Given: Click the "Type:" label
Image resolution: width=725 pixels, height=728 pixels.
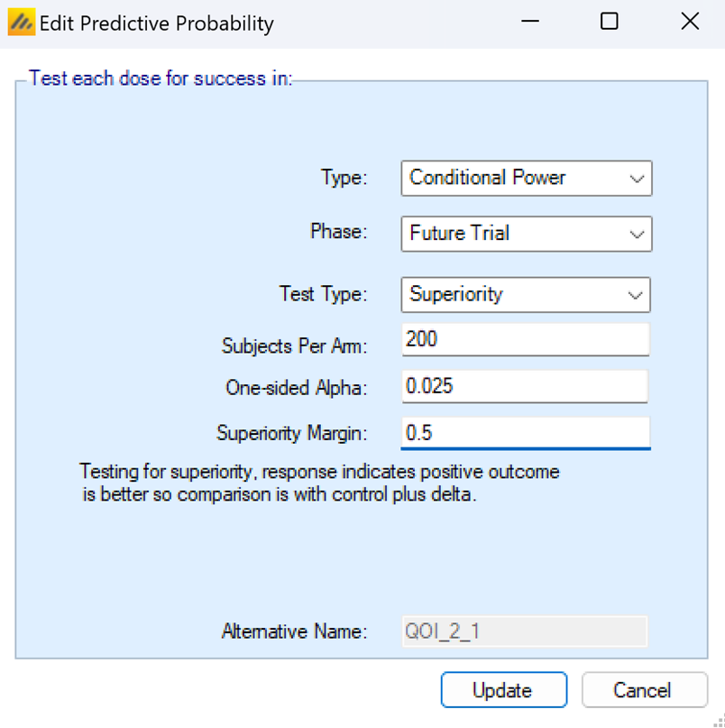Looking at the screenshot, I should [344, 179].
